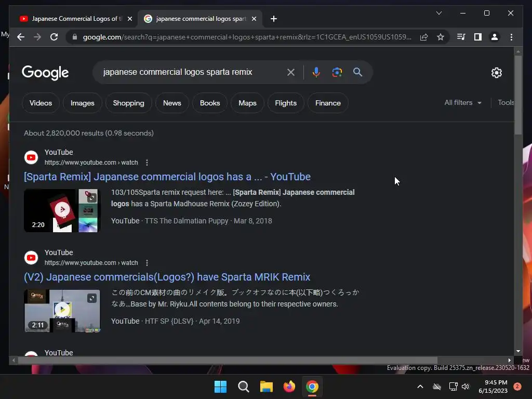Open Chrome profile menu
The image size is (532, 399).
(x=495, y=37)
